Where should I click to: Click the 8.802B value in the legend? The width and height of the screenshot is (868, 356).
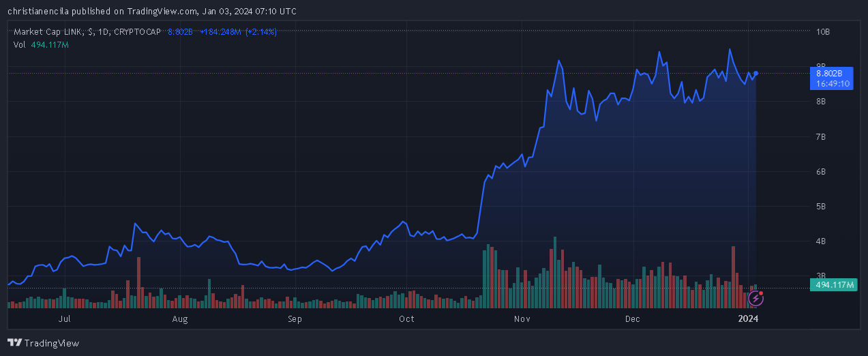point(181,32)
